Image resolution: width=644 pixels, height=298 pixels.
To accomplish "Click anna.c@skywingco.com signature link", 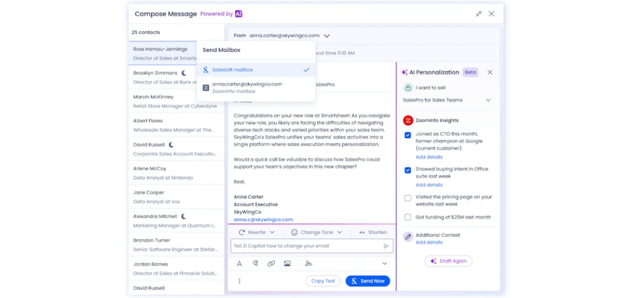I will coord(264,219).
